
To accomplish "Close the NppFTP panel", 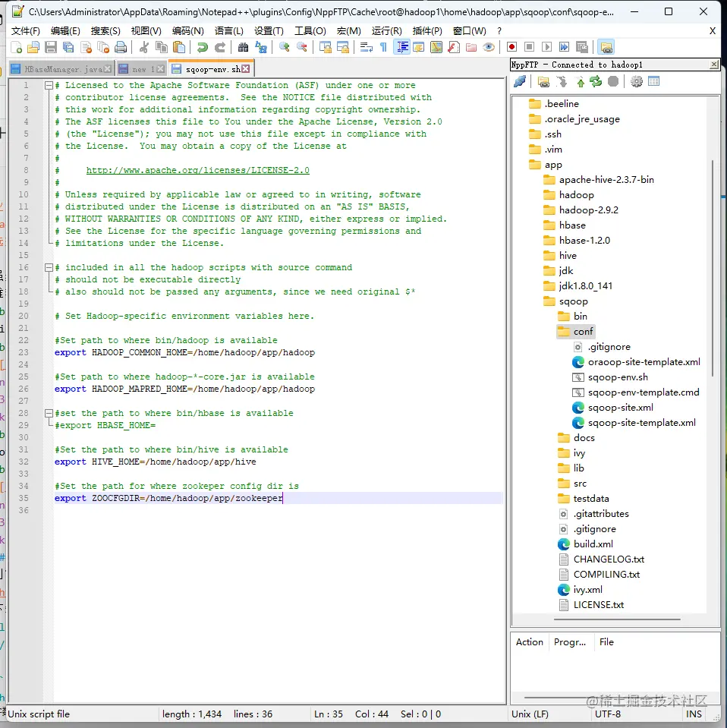I will click(x=714, y=65).
